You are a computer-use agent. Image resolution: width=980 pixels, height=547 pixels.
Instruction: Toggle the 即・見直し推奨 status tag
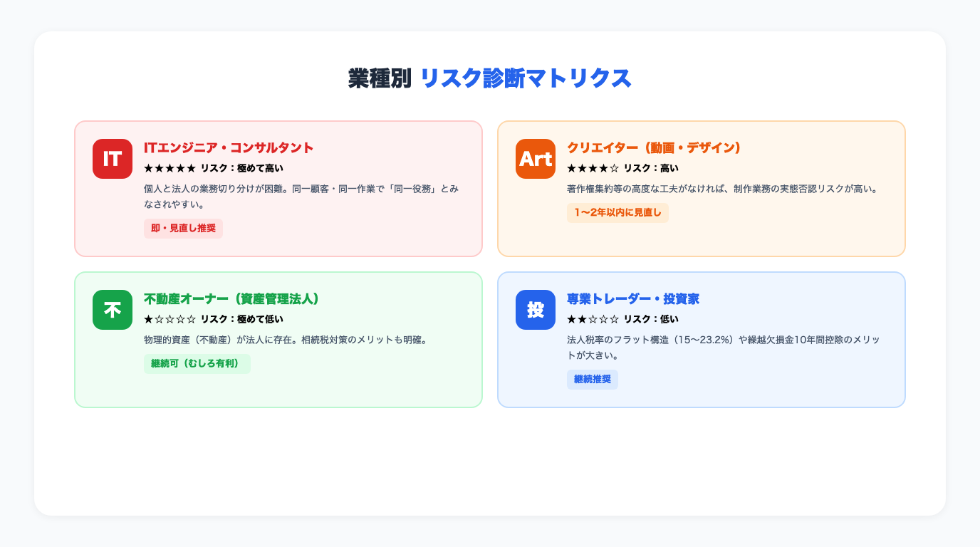pyautogui.click(x=183, y=229)
